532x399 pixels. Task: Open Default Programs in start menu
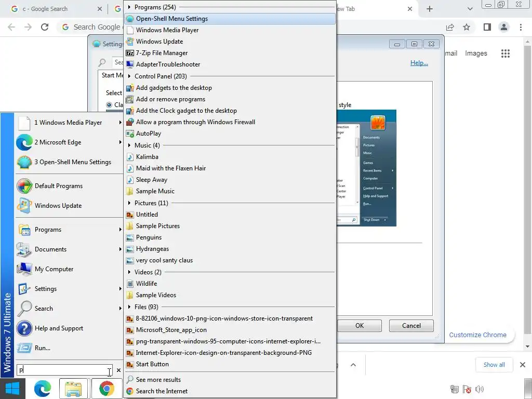(69, 186)
